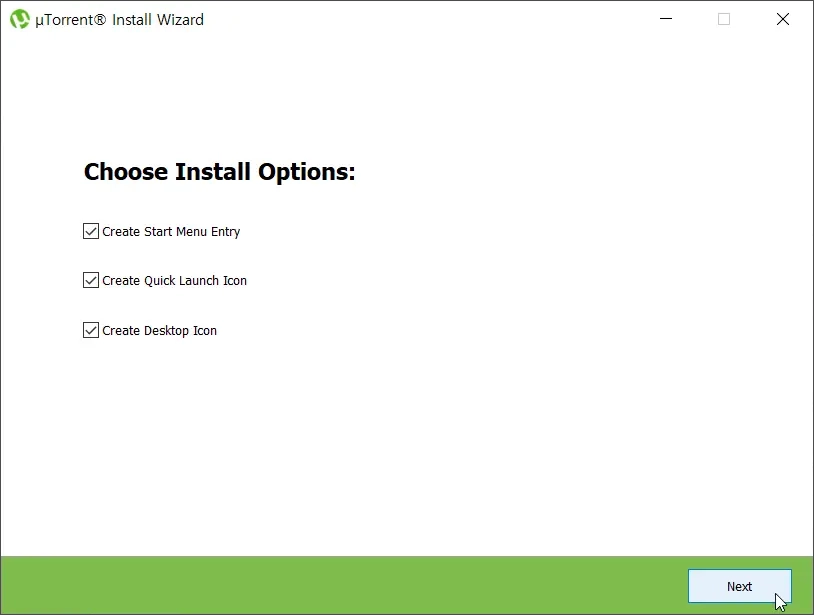Click the Next button
The width and height of the screenshot is (814, 615).
tap(740, 586)
